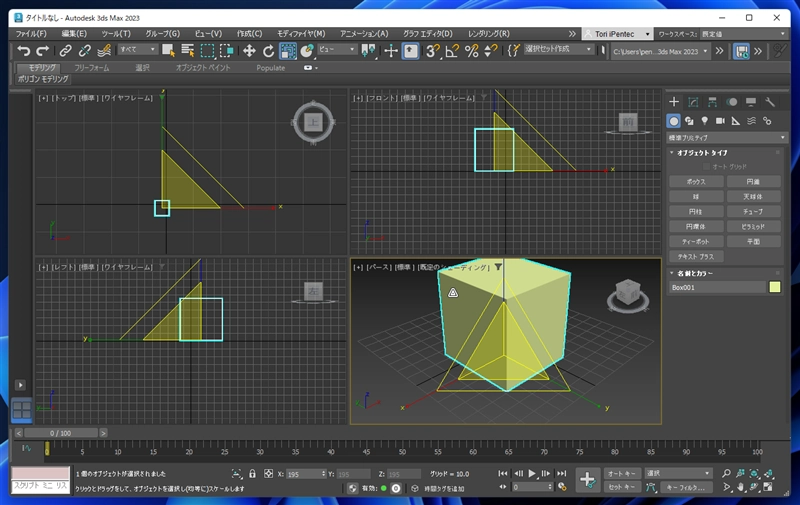The height and width of the screenshot is (505, 800).
Task: Open the Edit menu (編集)
Action: pos(74,34)
